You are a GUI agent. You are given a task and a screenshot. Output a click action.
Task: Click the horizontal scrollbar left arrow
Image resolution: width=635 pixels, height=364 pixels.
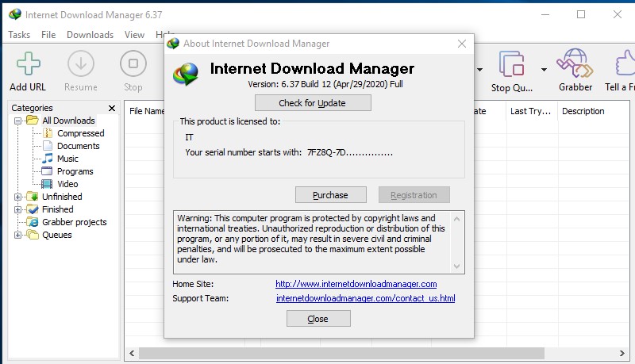click(x=132, y=353)
